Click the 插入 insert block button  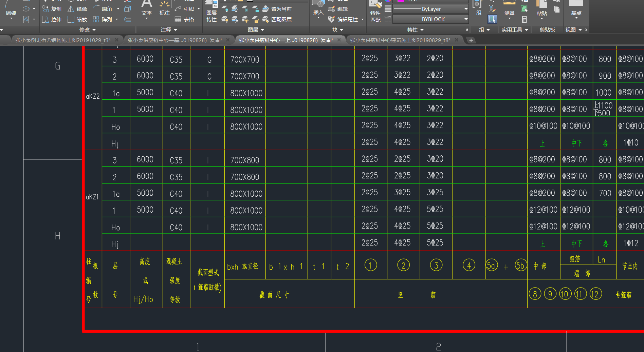tap(318, 9)
